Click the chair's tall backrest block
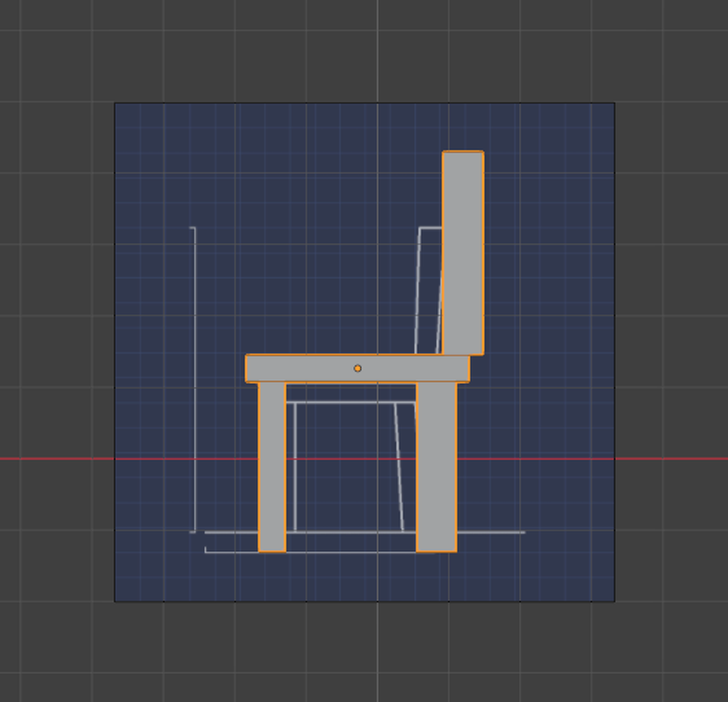Screen dimensions: 728x702 [463, 253]
